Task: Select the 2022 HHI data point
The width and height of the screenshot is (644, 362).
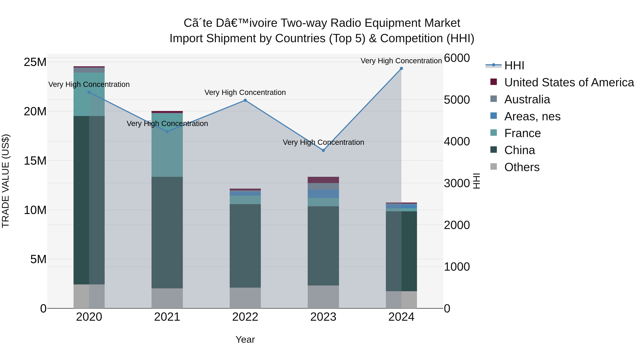Action: tap(245, 100)
